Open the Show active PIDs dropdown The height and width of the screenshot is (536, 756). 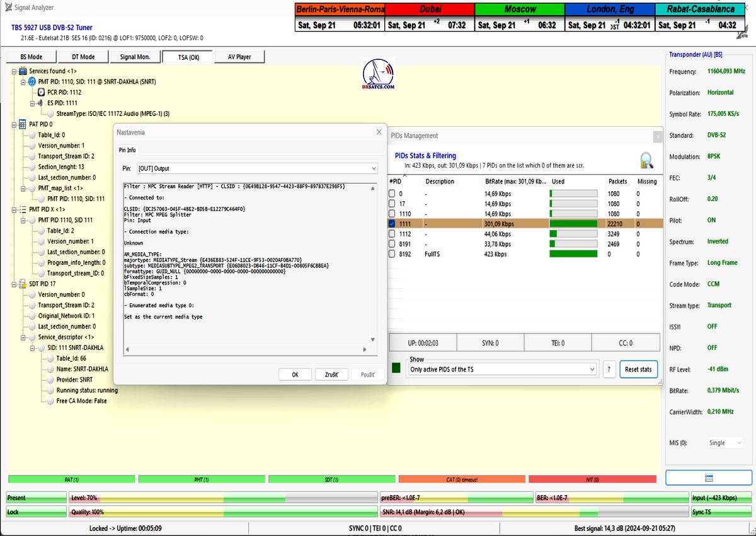click(x=502, y=369)
